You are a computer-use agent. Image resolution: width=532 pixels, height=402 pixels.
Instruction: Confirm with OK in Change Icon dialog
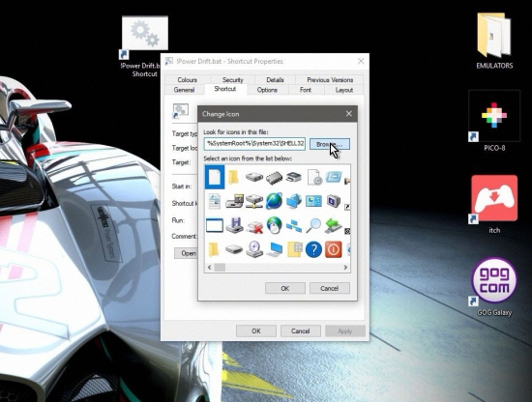[x=285, y=288]
